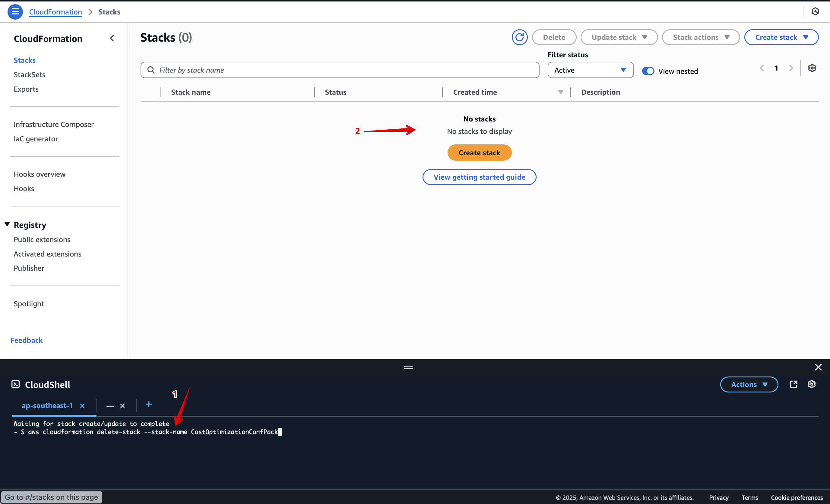Click the CloudShell terminal logo icon
The width and height of the screenshot is (830, 504).
click(x=15, y=384)
